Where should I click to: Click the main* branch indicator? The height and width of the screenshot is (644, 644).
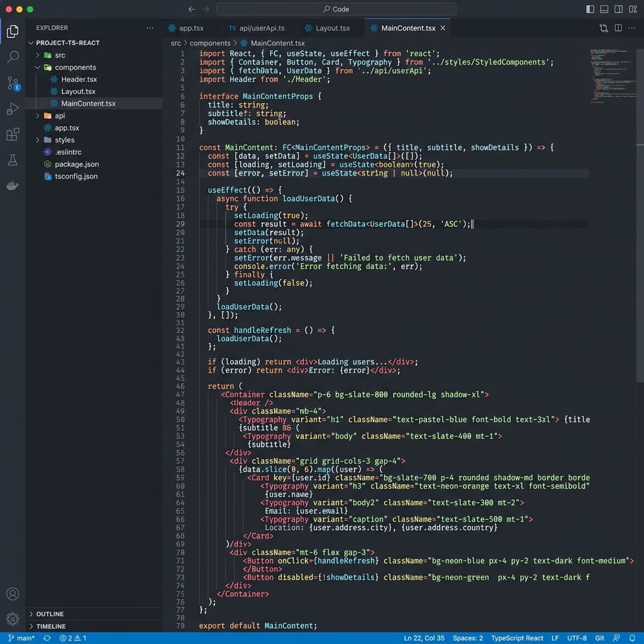21,638
